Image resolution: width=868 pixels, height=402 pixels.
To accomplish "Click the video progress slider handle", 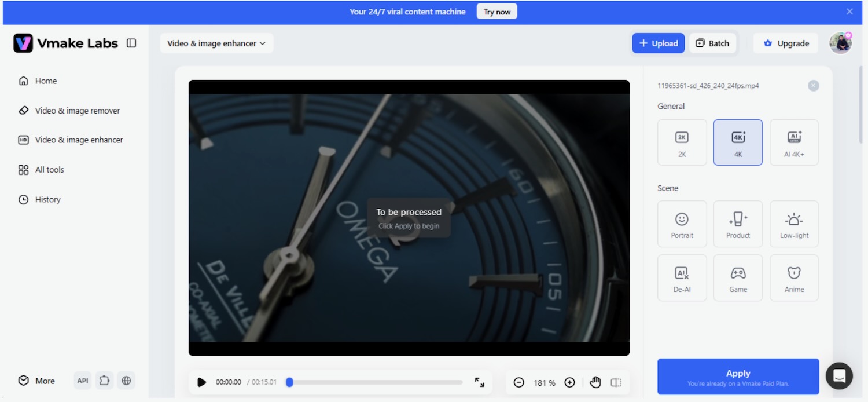I will 289,382.
